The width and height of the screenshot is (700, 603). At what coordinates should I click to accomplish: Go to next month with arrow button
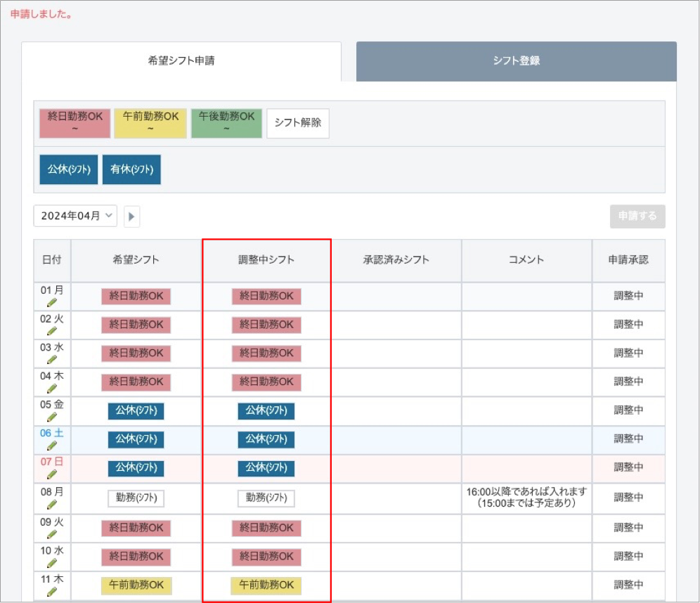[132, 216]
